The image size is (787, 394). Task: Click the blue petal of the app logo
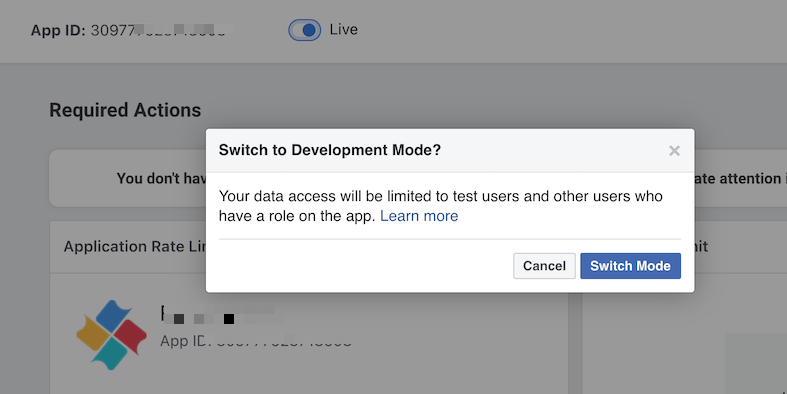(114, 315)
